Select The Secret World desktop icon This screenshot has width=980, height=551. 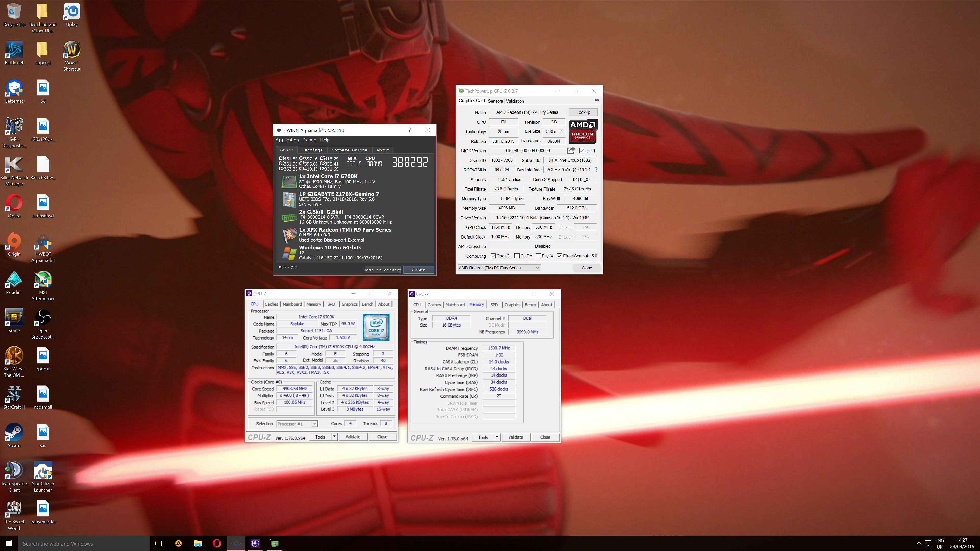14,515
